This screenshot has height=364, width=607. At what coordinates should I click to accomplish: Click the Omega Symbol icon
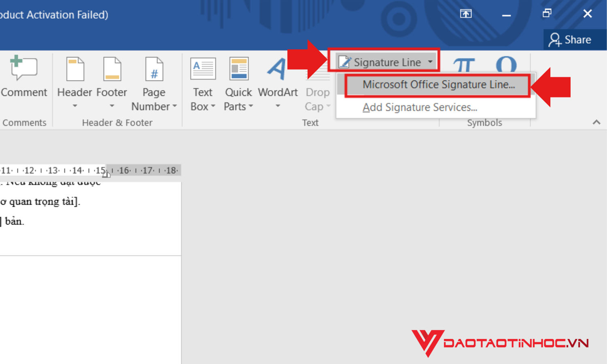[506, 65]
